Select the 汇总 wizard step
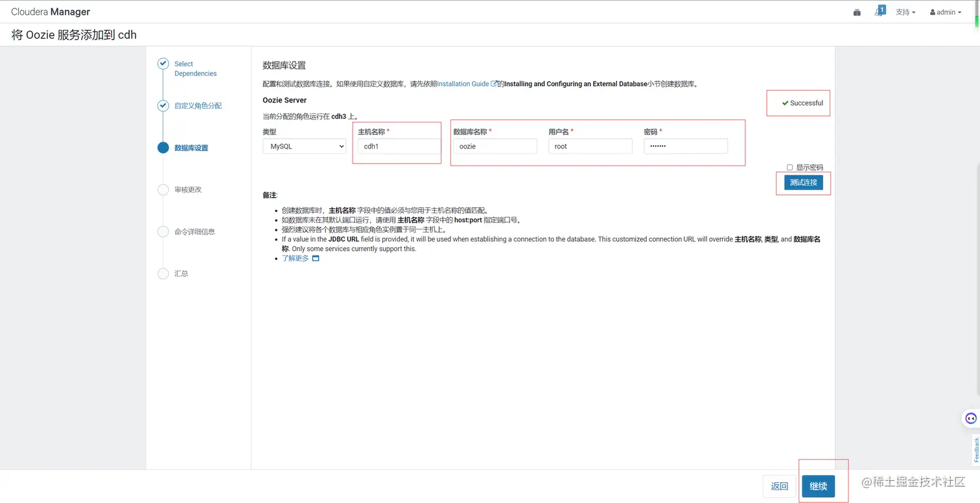 (181, 274)
